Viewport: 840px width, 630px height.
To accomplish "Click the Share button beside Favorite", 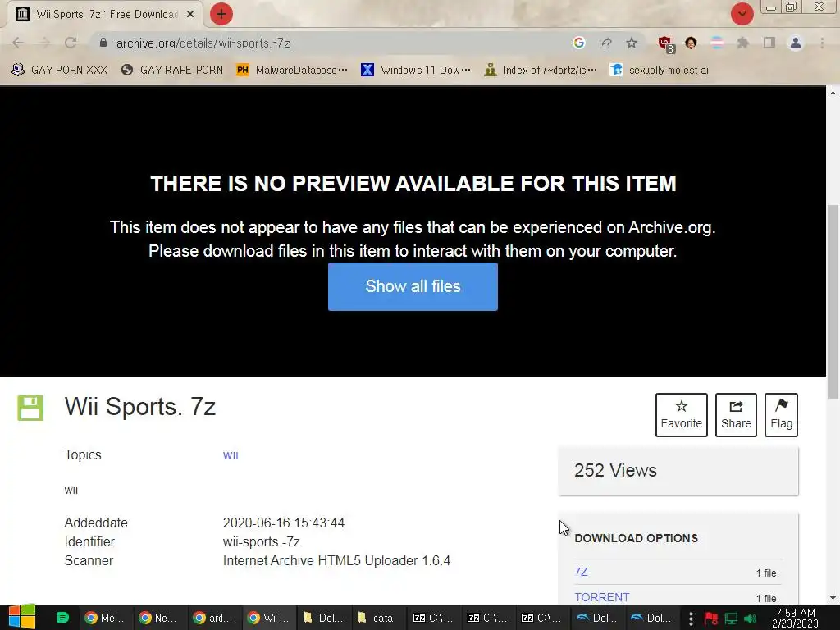I will point(736,414).
